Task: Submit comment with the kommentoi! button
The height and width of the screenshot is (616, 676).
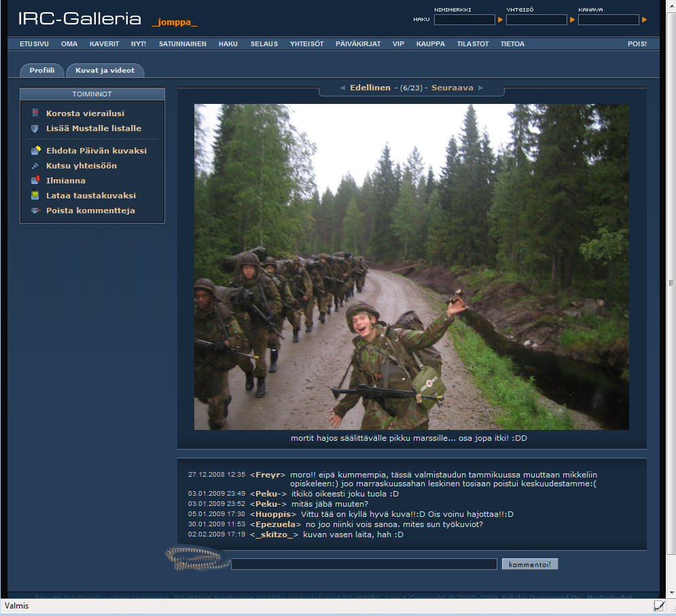Action: (530, 564)
